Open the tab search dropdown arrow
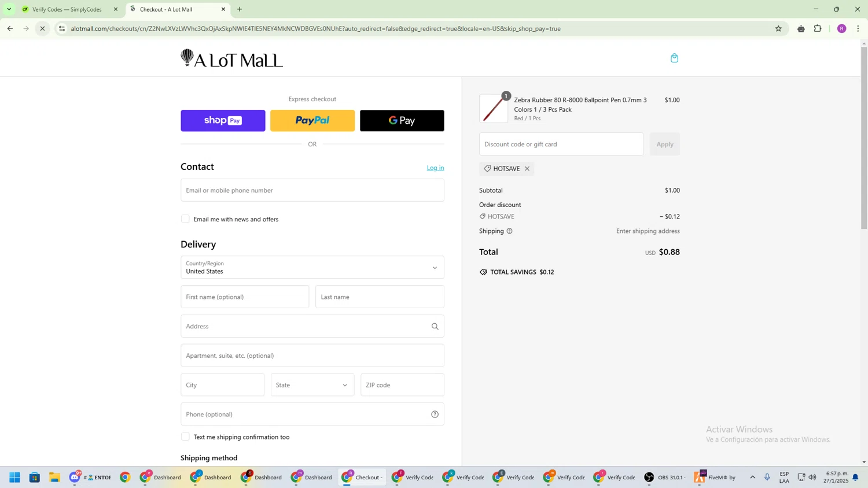This screenshot has height=488, width=868. (9, 9)
